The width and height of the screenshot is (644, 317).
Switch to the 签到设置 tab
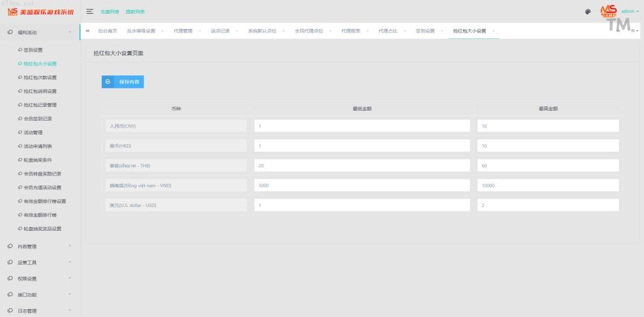point(425,31)
